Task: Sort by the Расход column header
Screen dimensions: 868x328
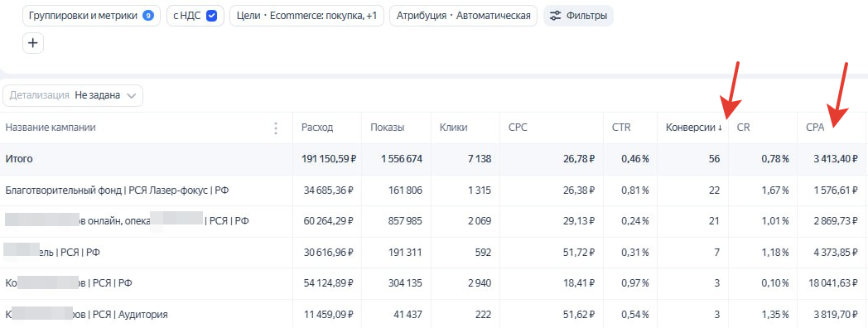Action: (317, 128)
